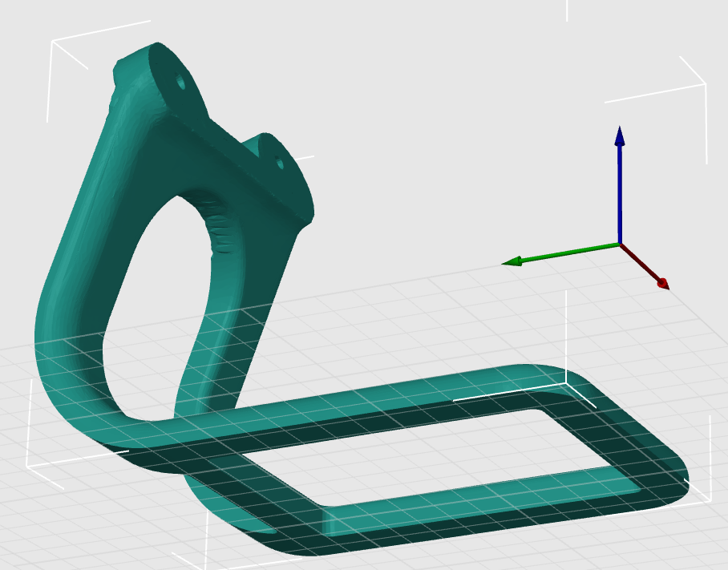Click the mounting hole on the topmost lug
728x570 pixels.
[180, 82]
